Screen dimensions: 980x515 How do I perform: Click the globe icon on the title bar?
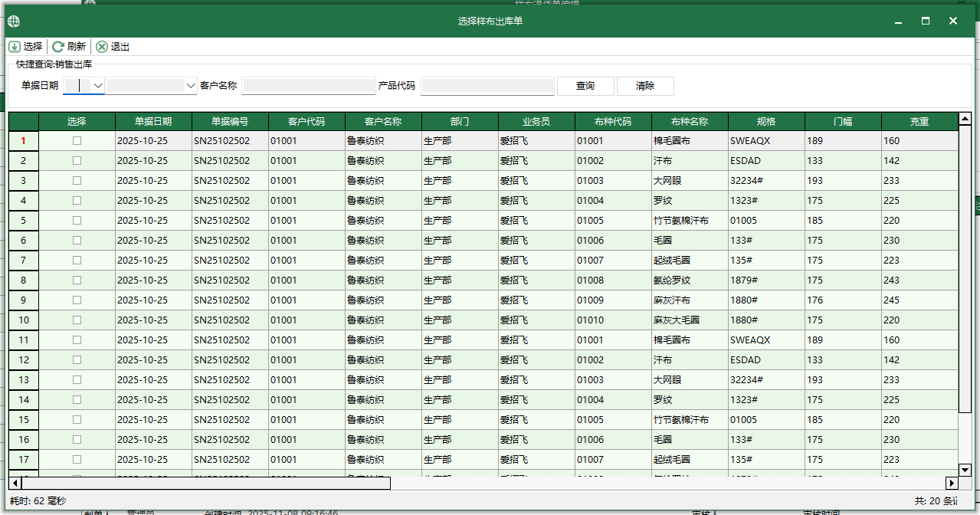tap(13, 21)
